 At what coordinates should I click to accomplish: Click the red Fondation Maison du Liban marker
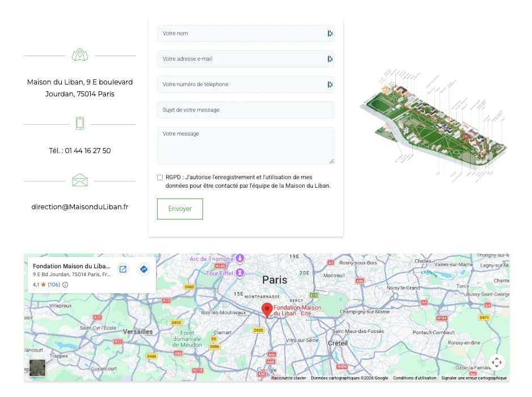(x=267, y=310)
